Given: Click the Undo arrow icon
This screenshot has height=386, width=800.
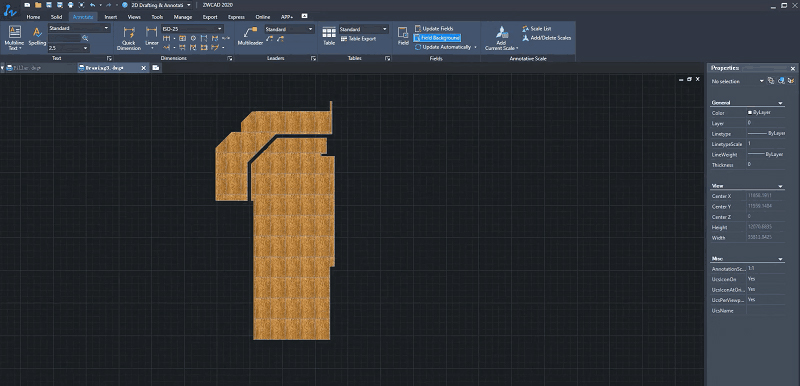Looking at the screenshot, I should pyautogui.click(x=92, y=5).
